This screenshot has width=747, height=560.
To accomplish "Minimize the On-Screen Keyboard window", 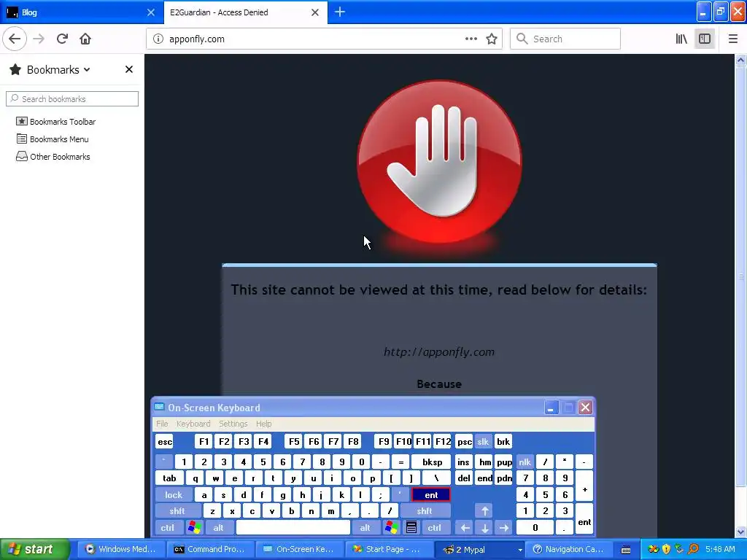I will (x=551, y=408).
